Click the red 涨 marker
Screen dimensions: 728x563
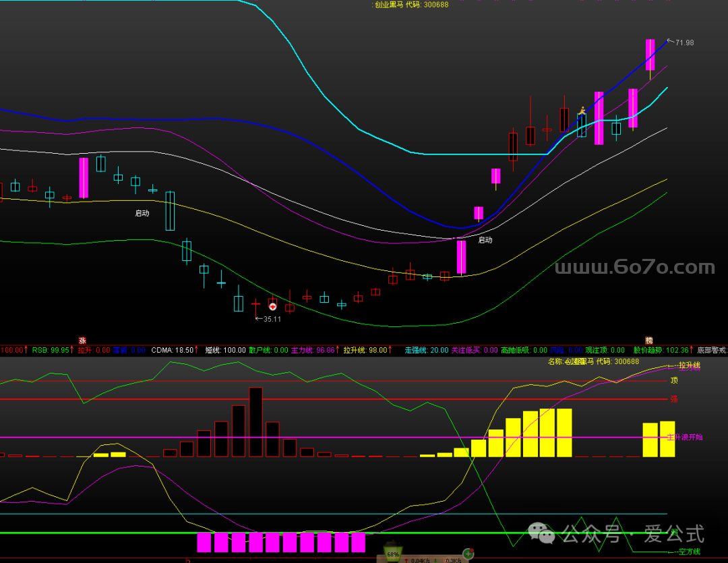pos(82,340)
